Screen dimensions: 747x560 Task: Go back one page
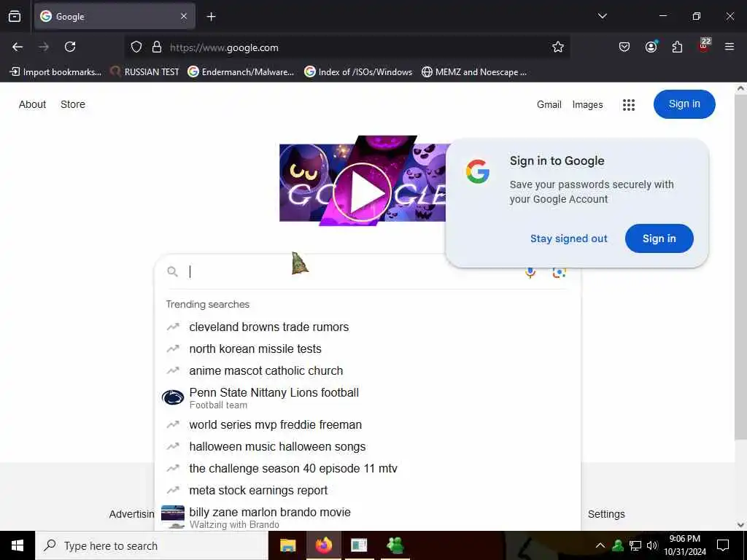click(x=18, y=47)
